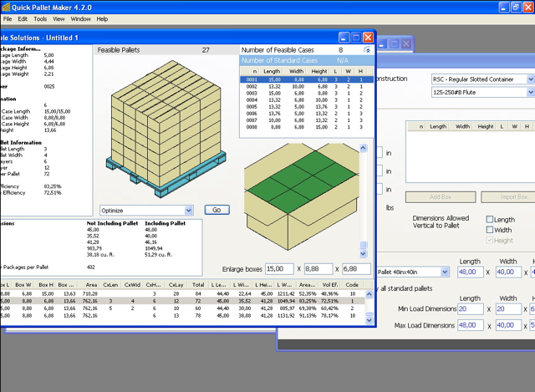Image resolution: width=535 pixels, height=392 pixels.
Task: Collapse the feasible cases list chevron icon
Action: [367, 50]
